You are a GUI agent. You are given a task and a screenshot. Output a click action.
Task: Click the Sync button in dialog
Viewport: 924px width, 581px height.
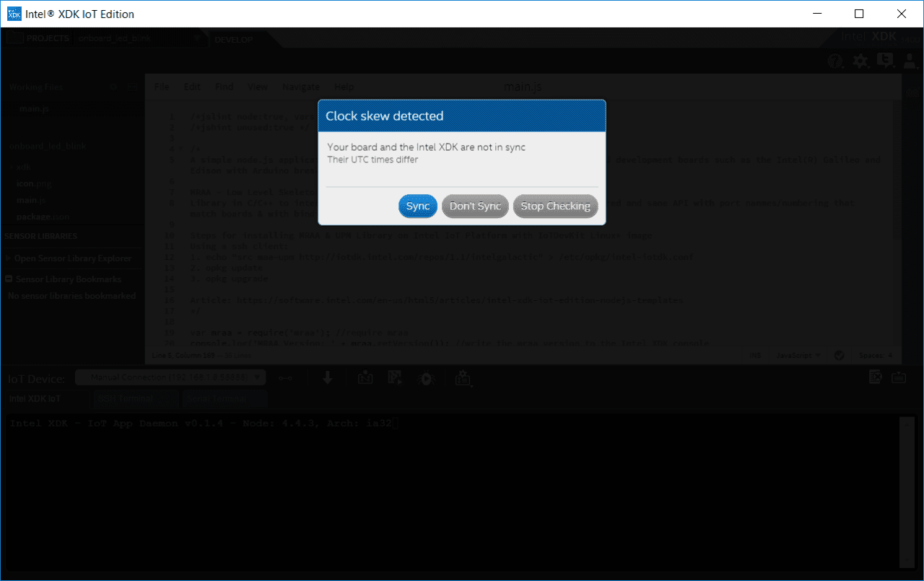(417, 206)
